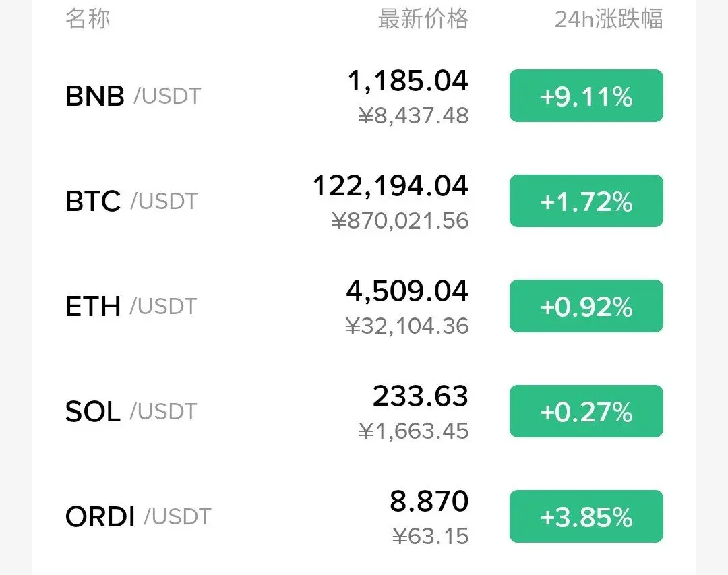Open the BNB /USDT trading pair
The image size is (728, 575).
pos(364,96)
